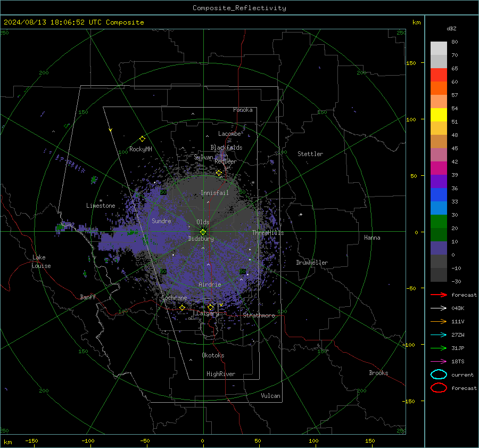Click the Ponoka town label
Screen dimensions: 479x448
click(x=243, y=110)
